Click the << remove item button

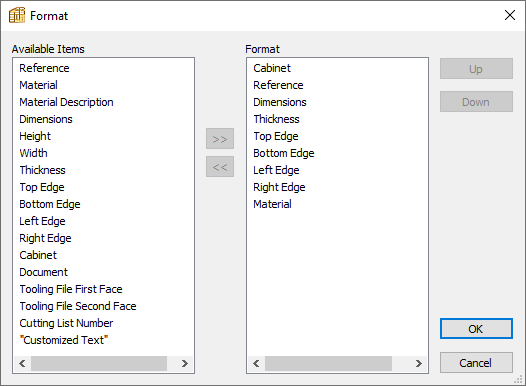point(220,166)
